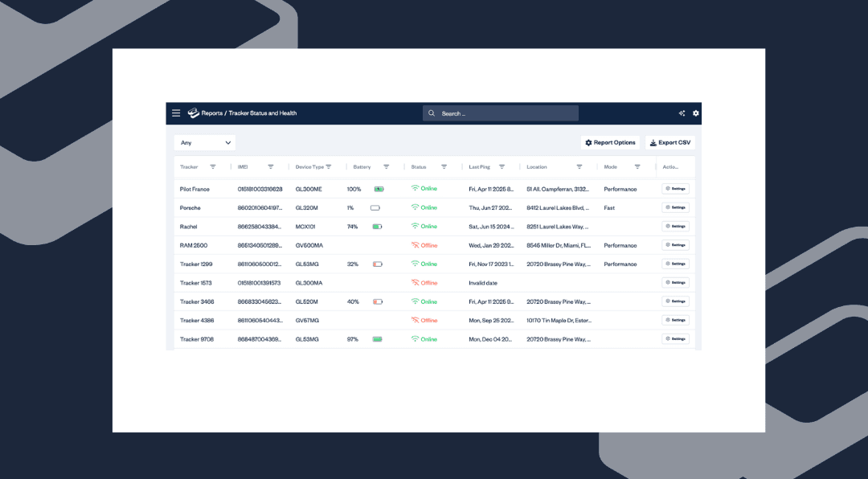
Task: Open Settings for Pilot France tracker
Action: coord(675,189)
